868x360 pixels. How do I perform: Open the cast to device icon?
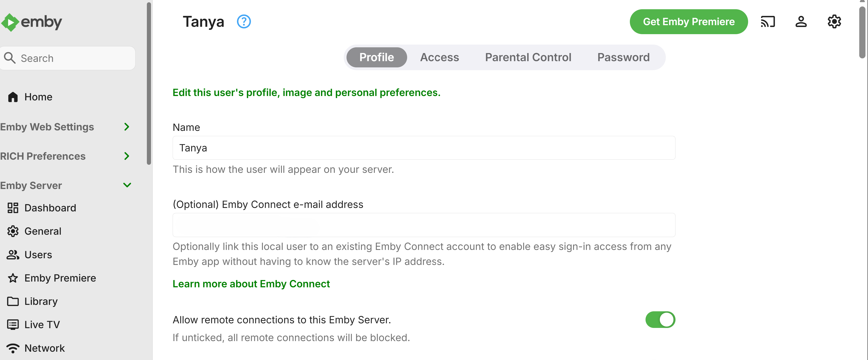(x=767, y=22)
